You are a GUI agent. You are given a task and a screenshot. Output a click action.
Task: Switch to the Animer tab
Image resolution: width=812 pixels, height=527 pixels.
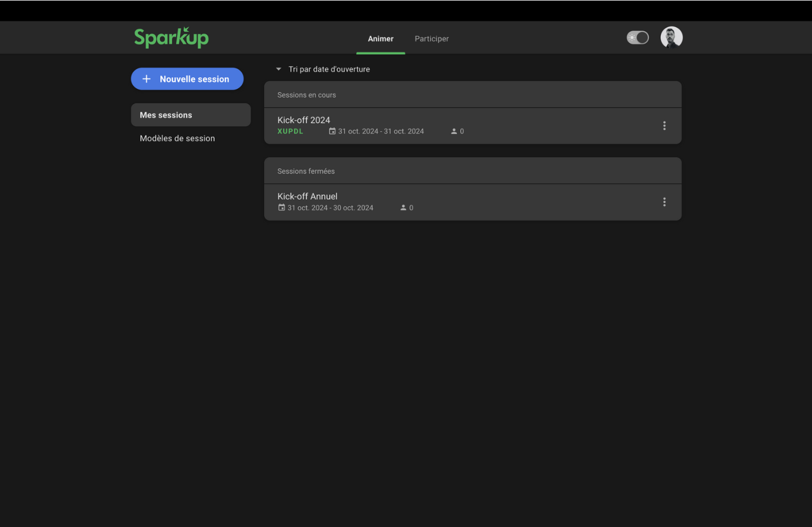[x=381, y=39]
